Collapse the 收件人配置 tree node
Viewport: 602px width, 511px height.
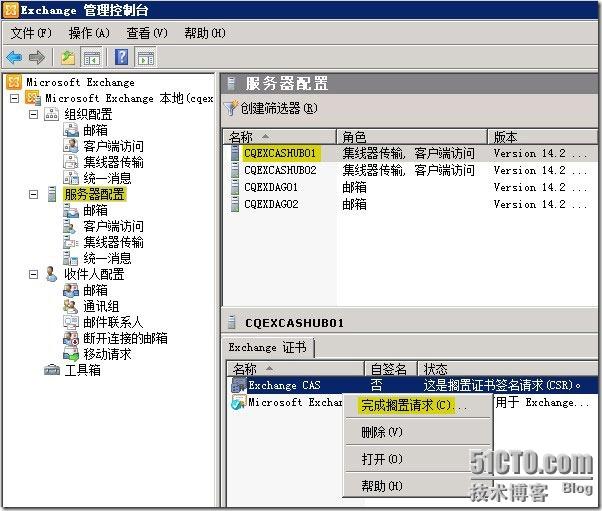[x=33, y=274]
